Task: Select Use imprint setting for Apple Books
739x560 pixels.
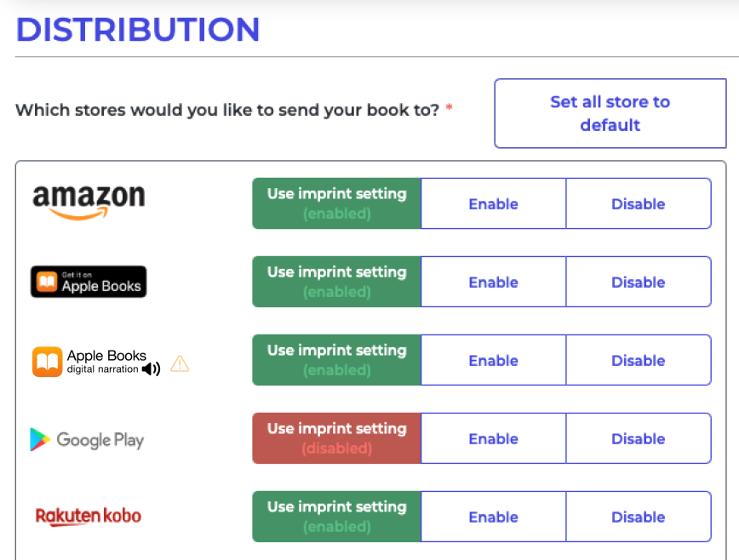Action: pyautogui.click(x=335, y=282)
